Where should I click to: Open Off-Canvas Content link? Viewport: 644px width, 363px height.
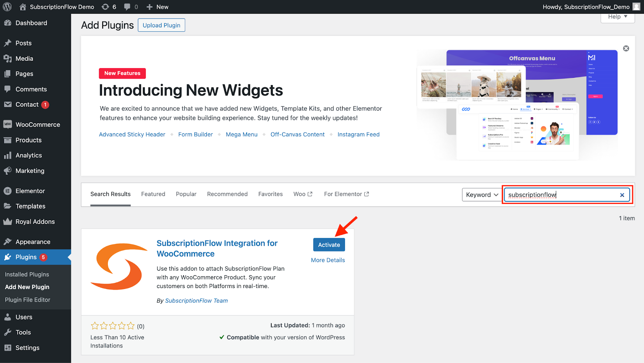point(297,135)
